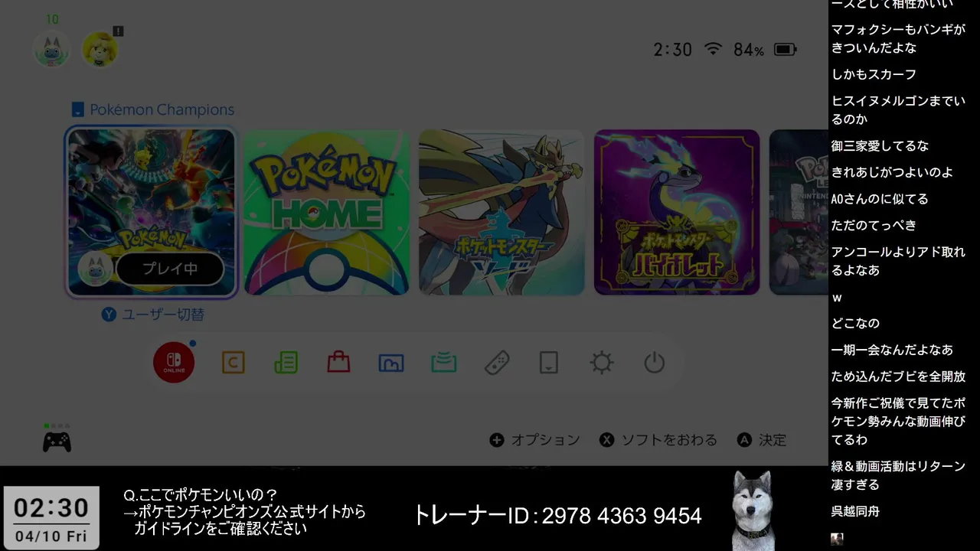Click chat message マフォクシーもバンギがきついんだよな

point(898,38)
